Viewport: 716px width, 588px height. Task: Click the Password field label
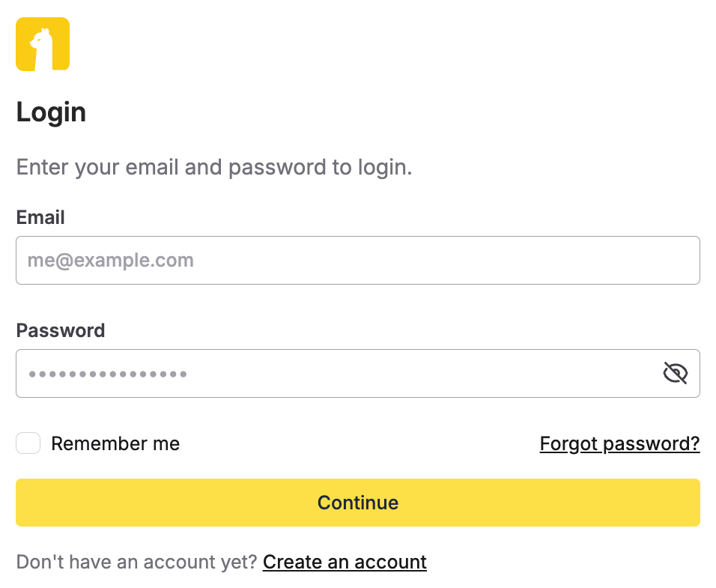(61, 330)
